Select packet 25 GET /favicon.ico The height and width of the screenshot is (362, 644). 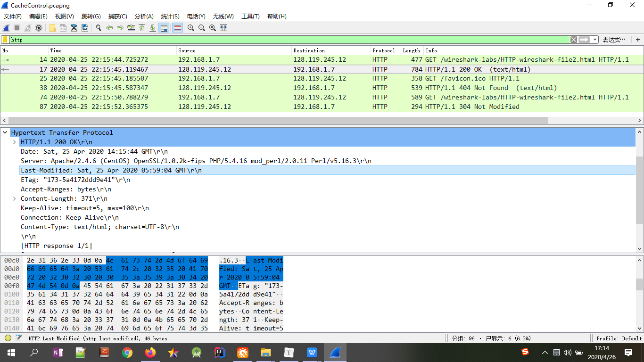click(x=322, y=79)
